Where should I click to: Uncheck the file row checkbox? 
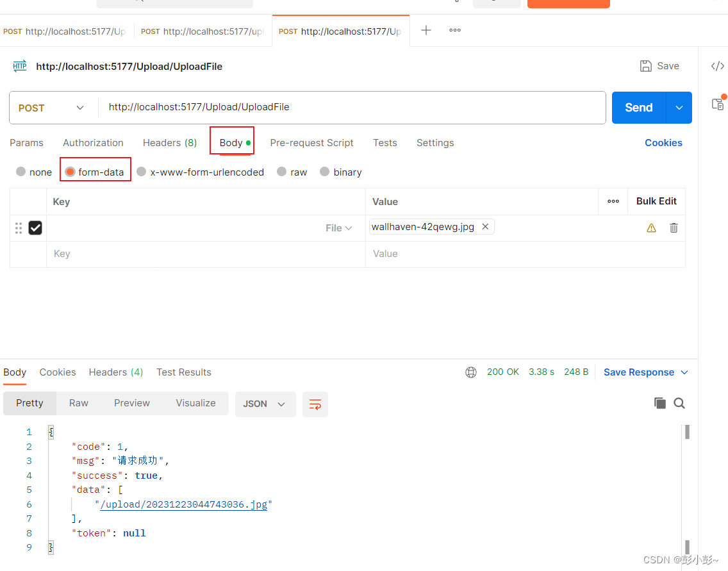(x=35, y=228)
